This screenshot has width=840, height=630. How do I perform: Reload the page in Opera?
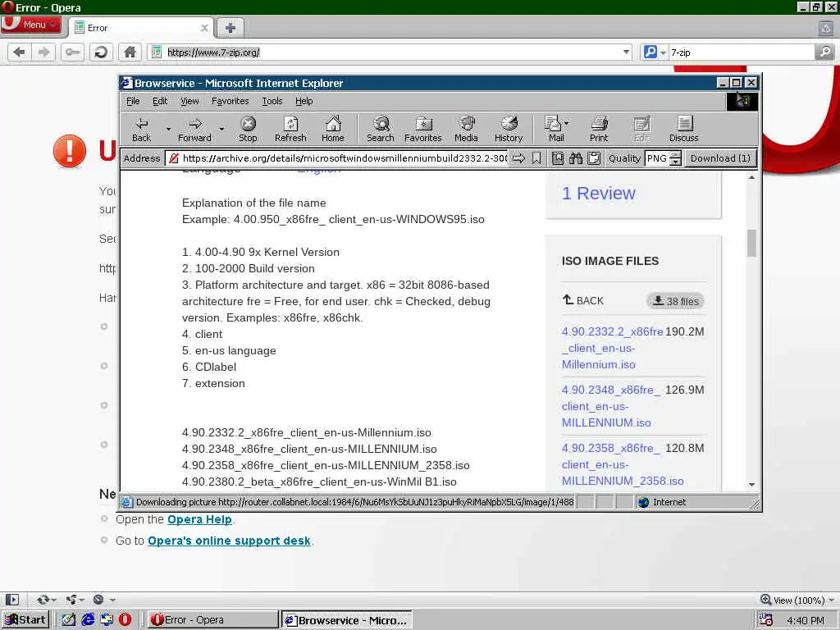101,52
